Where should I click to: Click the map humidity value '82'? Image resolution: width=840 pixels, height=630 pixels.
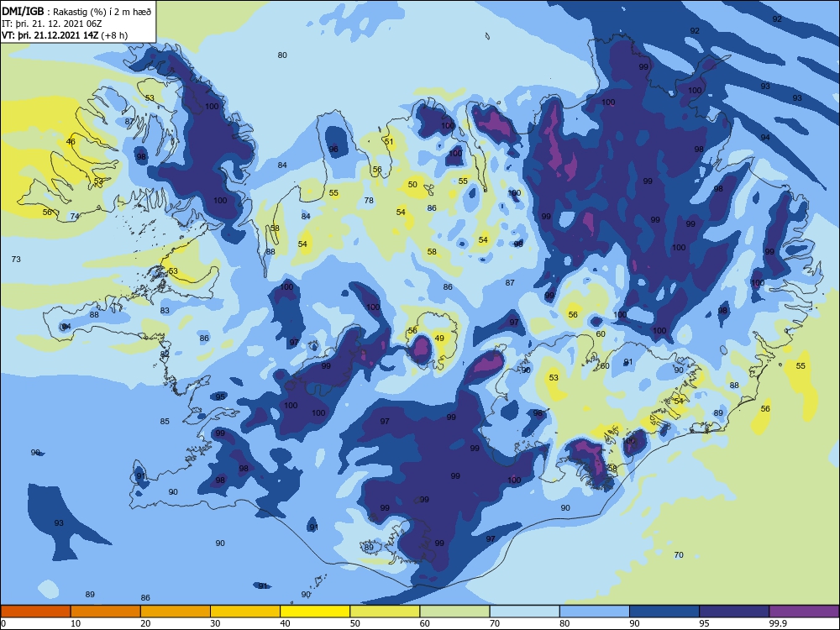point(165,354)
